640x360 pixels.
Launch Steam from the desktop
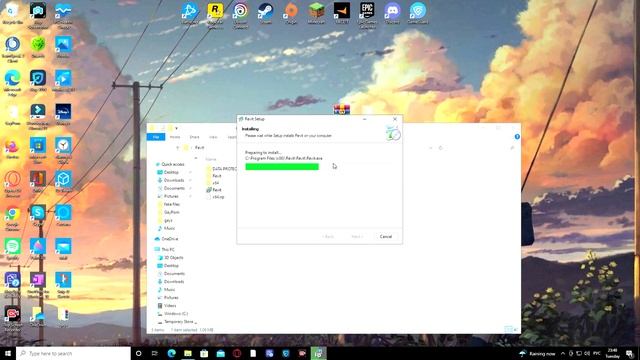265,13
